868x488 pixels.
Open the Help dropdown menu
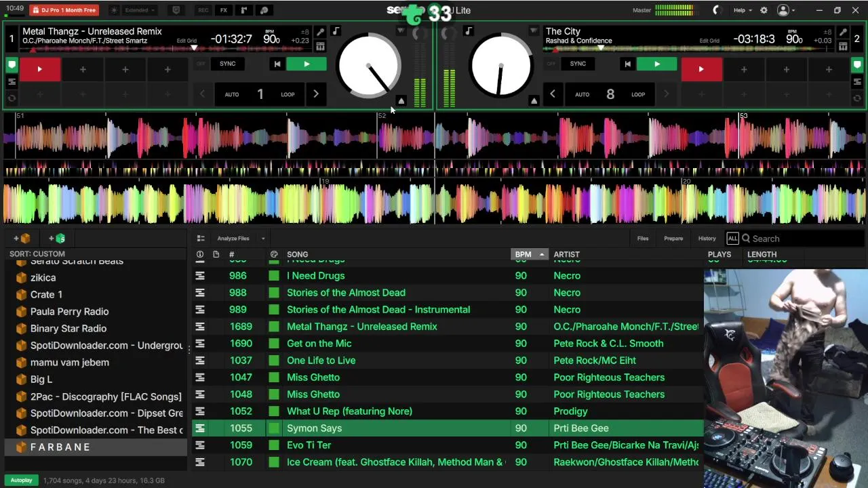[743, 10]
